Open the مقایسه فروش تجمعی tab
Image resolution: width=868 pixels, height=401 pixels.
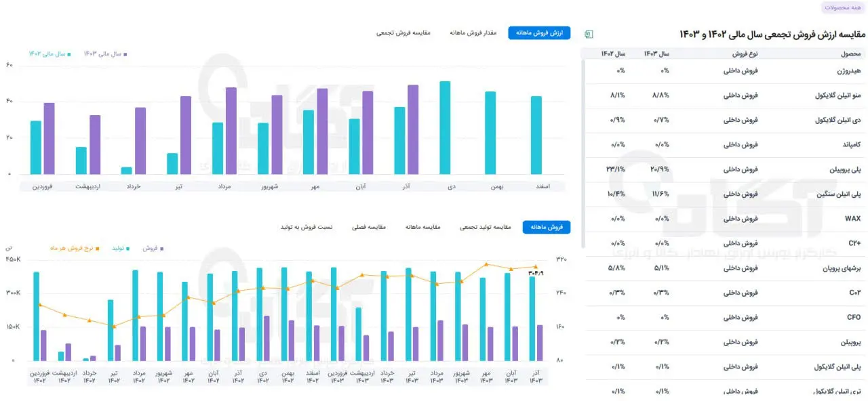[x=403, y=33]
